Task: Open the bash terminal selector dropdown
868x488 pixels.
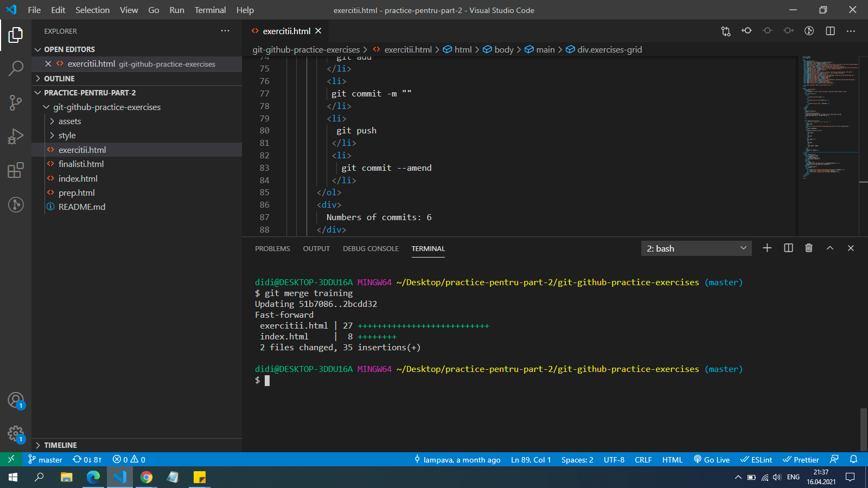Action: 696,248
